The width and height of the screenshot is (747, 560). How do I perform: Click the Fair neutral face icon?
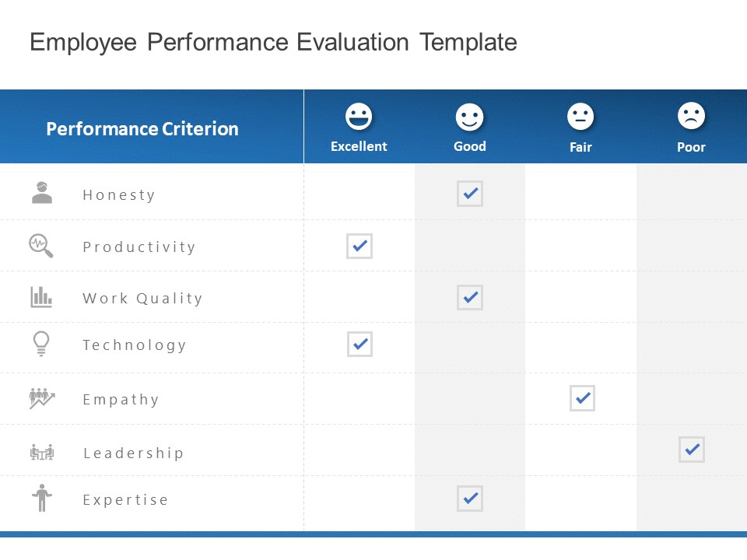click(x=580, y=117)
